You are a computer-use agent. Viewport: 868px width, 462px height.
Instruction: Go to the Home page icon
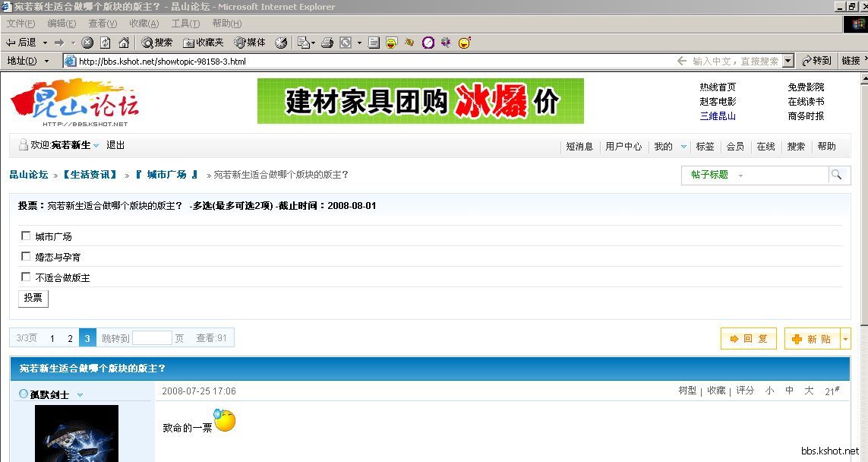tap(124, 43)
